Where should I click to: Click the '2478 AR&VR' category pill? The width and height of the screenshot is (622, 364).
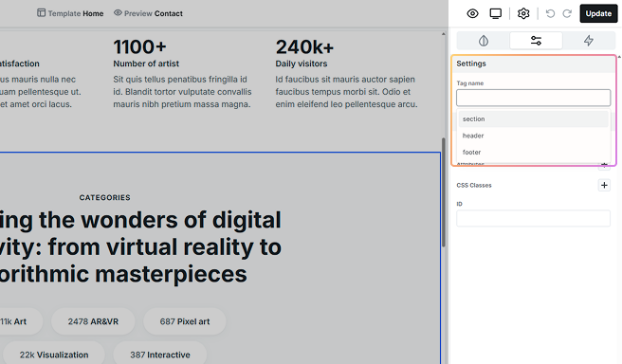point(93,321)
